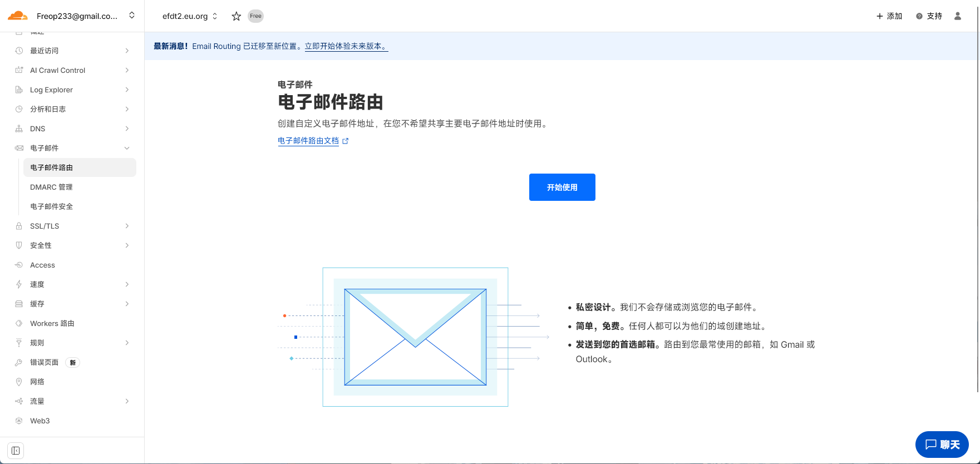Screen dimensions: 980x464
Task: Collapse sidebar using bottom panel icon
Action: (x=16, y=451)
